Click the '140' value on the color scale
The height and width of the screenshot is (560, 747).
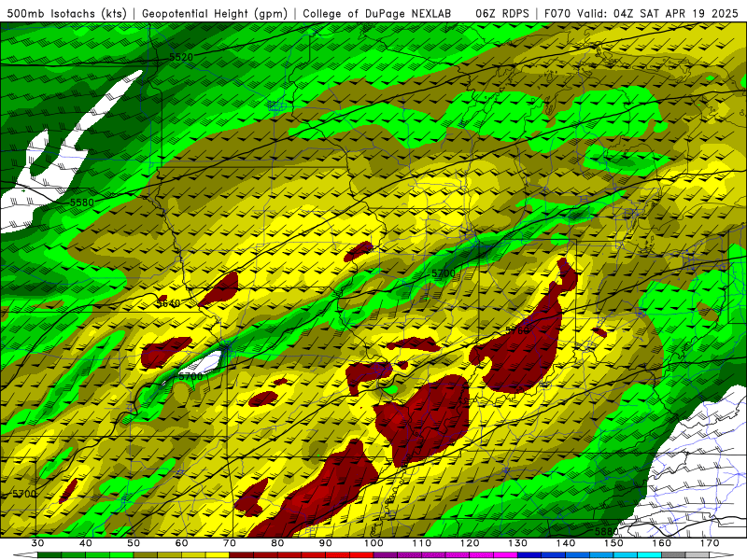566,543
